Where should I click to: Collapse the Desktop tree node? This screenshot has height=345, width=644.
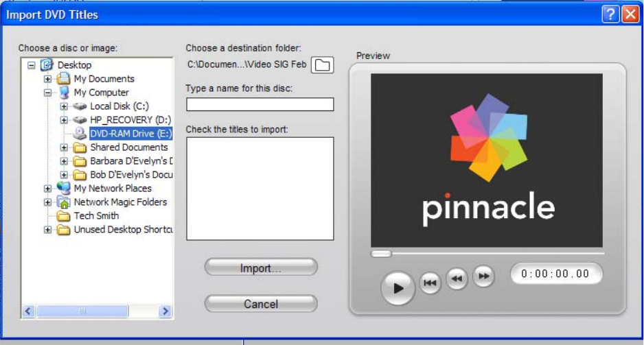coord(31,64)
